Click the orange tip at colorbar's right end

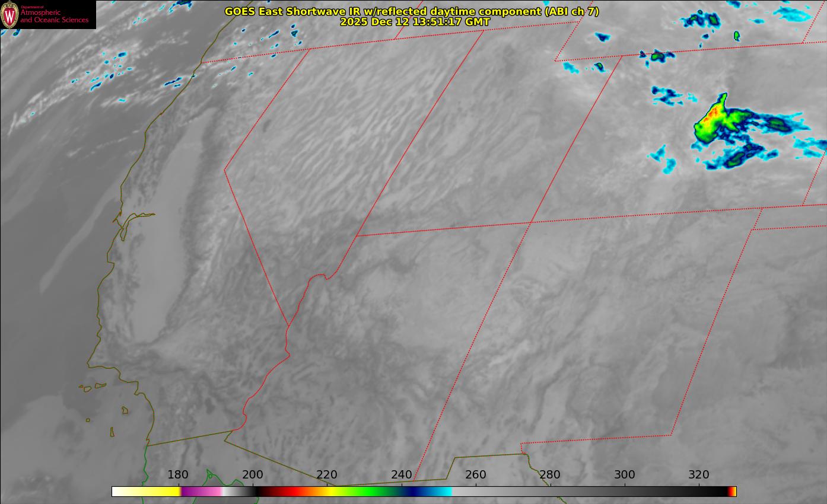click(x=734, y=492)
